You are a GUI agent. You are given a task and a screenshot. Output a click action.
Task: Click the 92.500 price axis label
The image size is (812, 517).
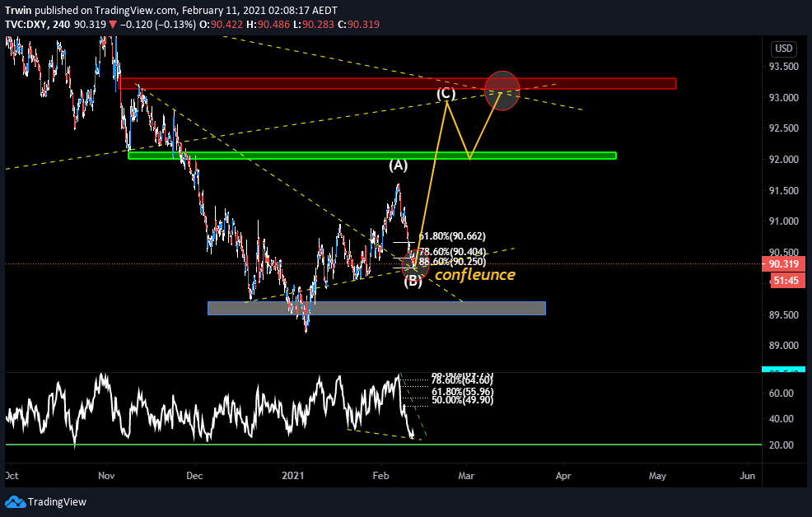(x=783, y=128)
